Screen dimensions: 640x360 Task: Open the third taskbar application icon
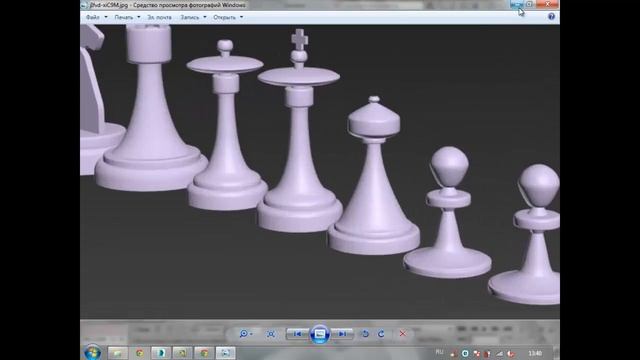(x=161, y=353)
